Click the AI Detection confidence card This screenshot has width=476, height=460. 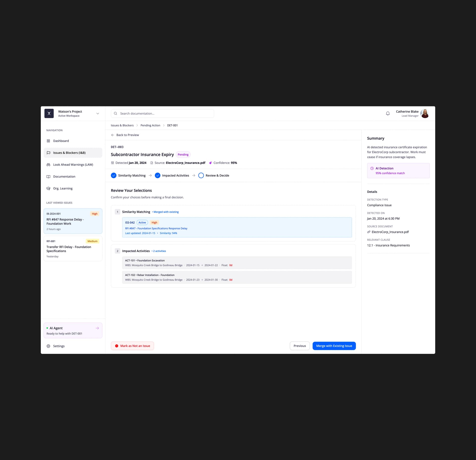[x=398, y=171]
